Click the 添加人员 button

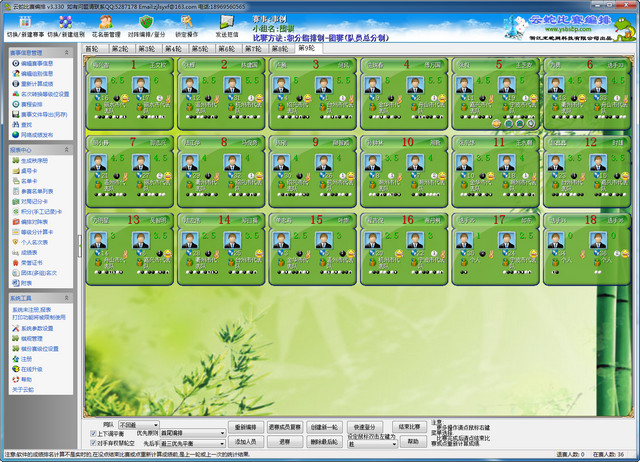pos(246,442)
